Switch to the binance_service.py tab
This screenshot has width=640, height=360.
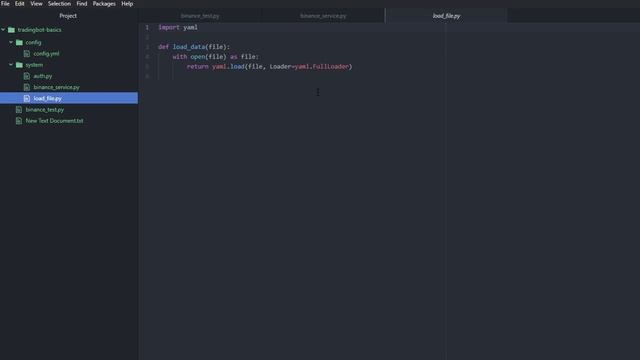323,16
